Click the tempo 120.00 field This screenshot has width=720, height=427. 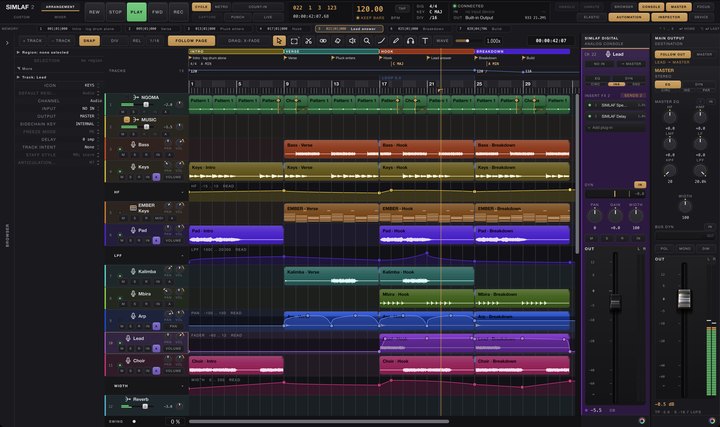pyautogui.click(x=370, y=9)
